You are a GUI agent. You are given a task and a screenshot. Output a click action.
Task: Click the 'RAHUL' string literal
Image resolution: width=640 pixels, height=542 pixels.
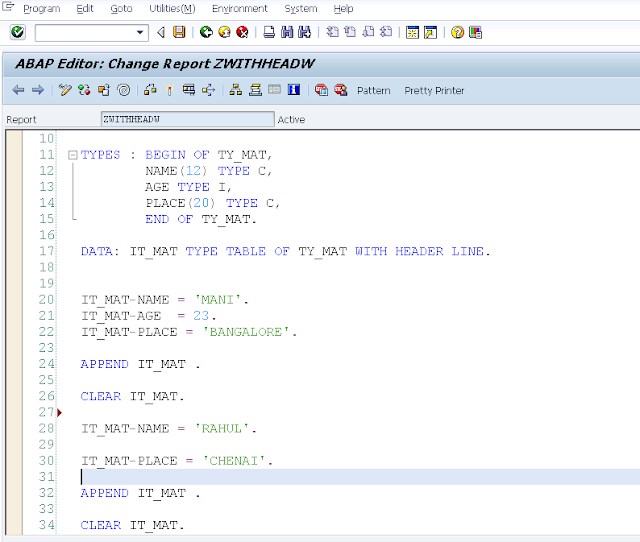[222, 429]
